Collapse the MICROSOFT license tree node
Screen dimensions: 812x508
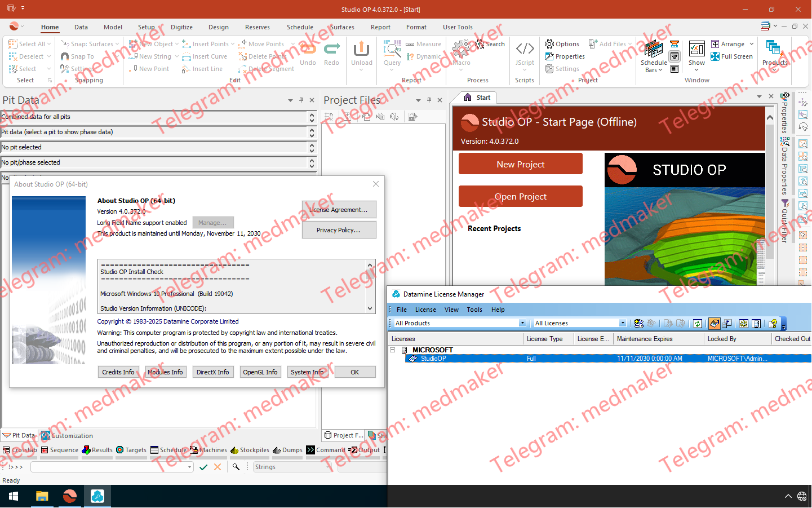393,350
